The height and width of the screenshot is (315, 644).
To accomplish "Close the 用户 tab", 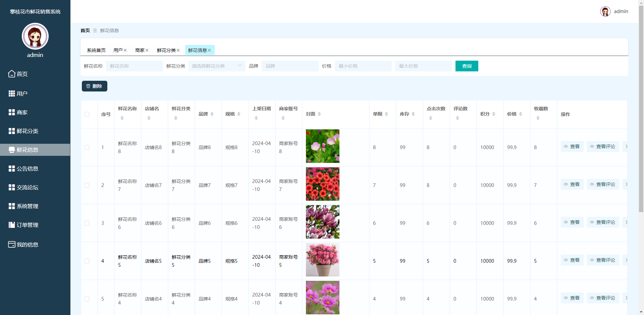I will pos(125,50).
